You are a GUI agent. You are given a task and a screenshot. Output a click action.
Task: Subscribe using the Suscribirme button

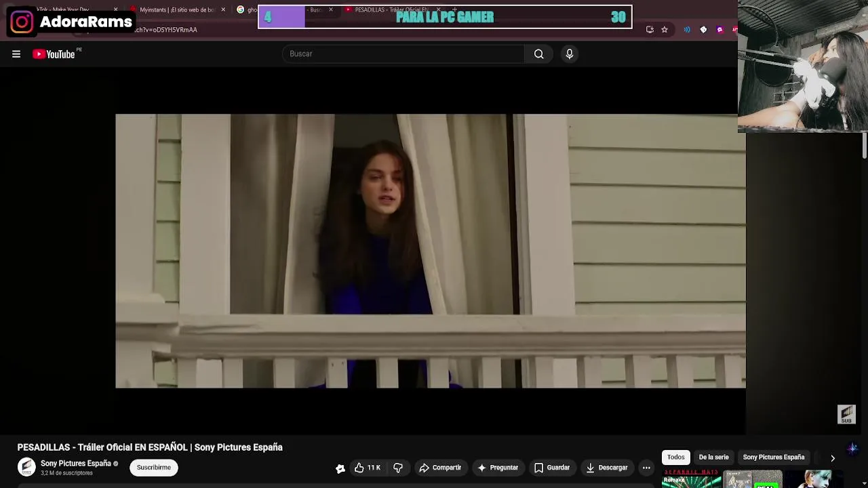[x=154, y=468]
